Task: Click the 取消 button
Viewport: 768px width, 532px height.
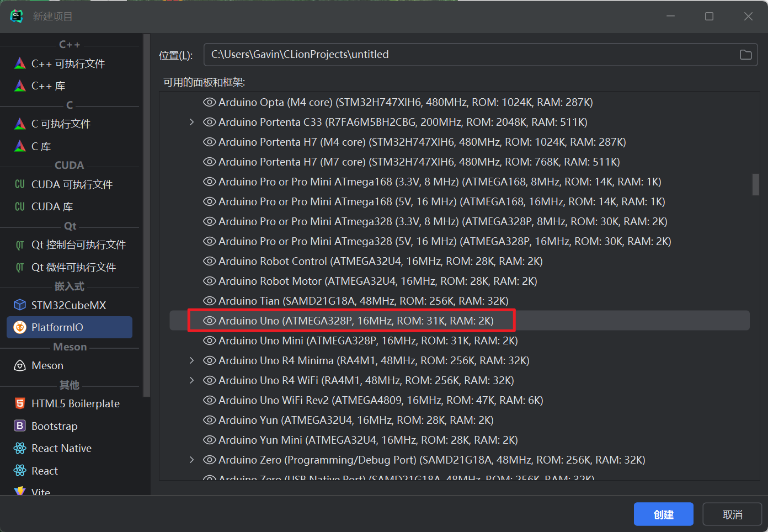Action: pyautogui.click(x=732, y=514)
